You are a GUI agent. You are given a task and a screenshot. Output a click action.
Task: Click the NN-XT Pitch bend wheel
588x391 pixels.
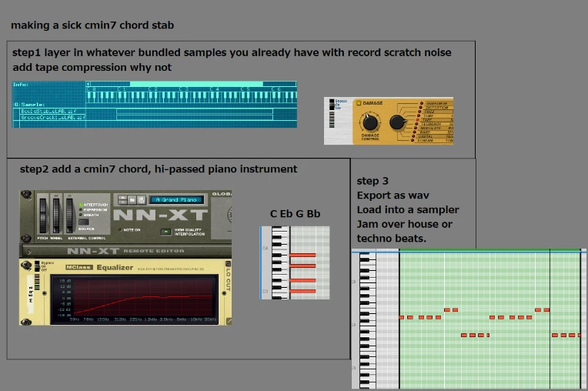click(x=43, y=216)
